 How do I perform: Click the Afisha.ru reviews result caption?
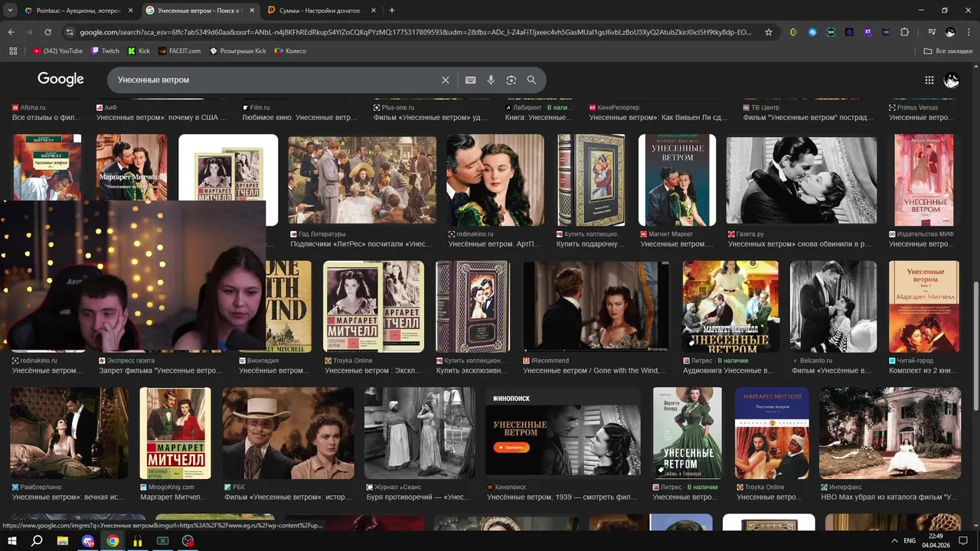click(47, 117)
